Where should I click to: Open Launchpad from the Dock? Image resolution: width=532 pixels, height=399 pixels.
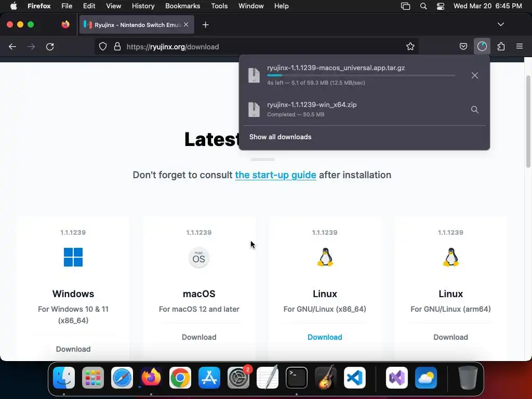click(x=92, y=378)
